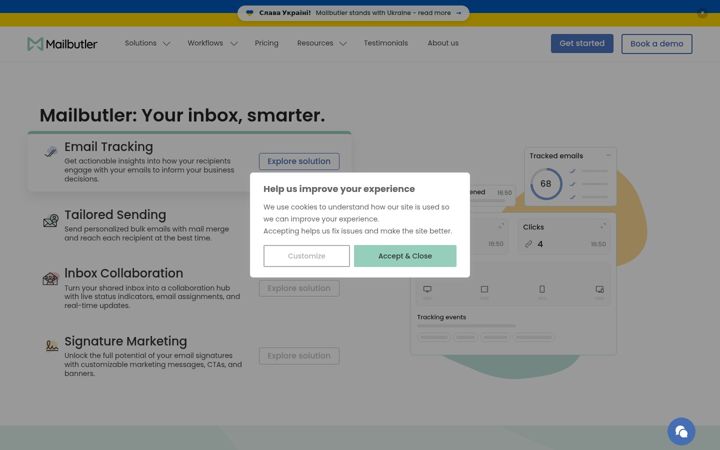Click the Clicks link icon

(x=529, y=244)
